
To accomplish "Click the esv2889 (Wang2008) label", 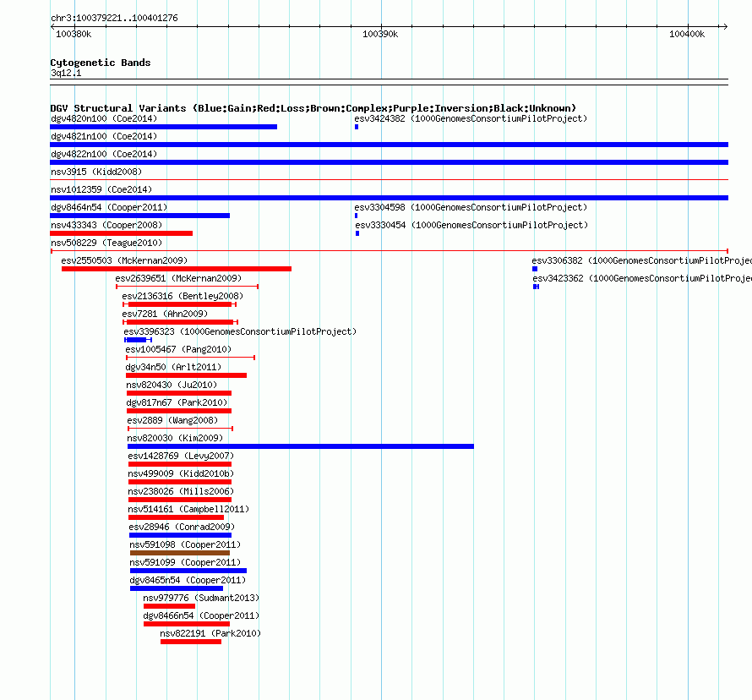I will click(172, 420).
